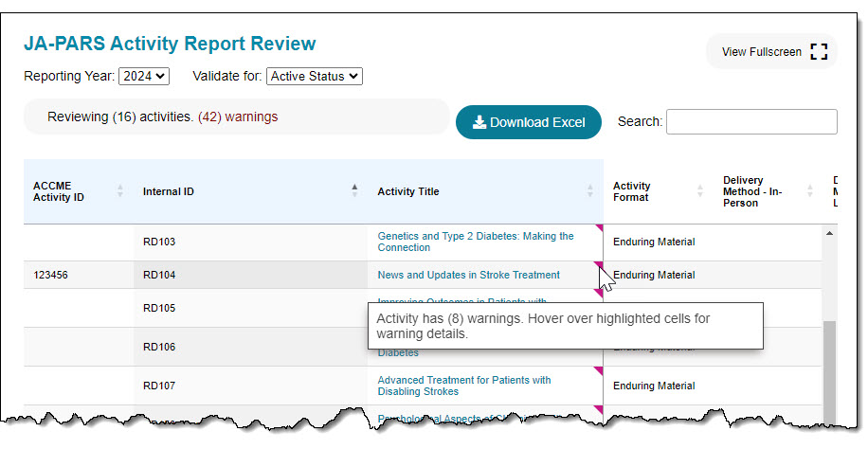Viewport: 868px width, 449px height.
Task: Open Genetics and Type 2 Diabetes link
Action: 476,242
